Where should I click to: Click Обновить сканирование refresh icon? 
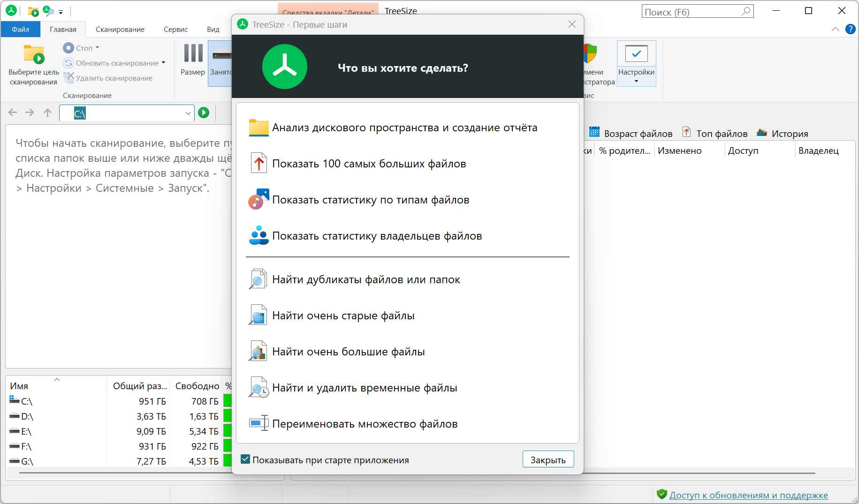click(68, 63)
